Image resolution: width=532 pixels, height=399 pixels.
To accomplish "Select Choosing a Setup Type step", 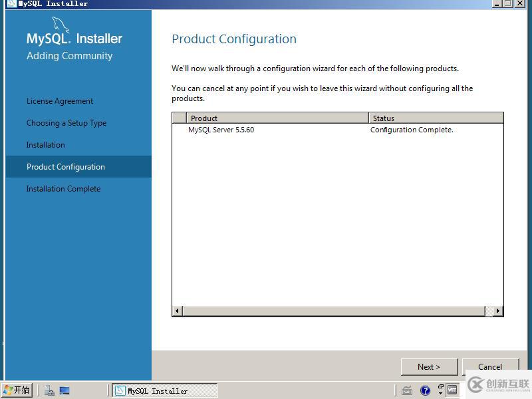I will 66,123.
